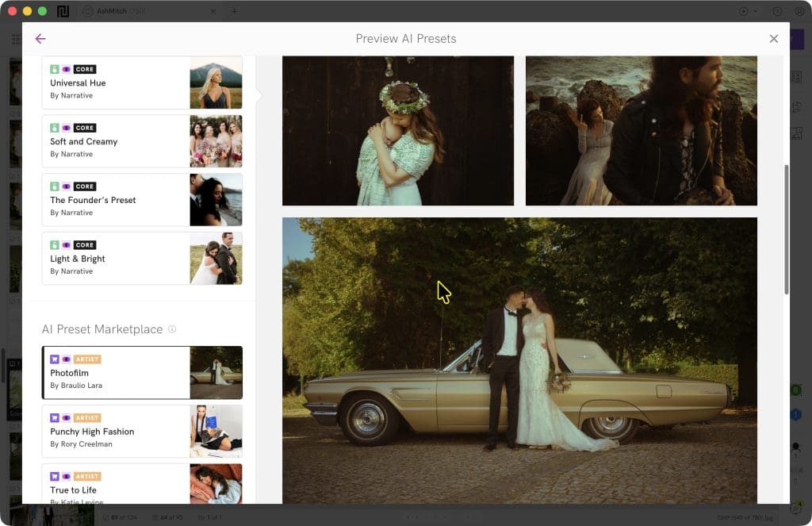Screen dimensions: 812x526
Task: Click green lock icon on Universal Hue
Action: coord(55,69)
